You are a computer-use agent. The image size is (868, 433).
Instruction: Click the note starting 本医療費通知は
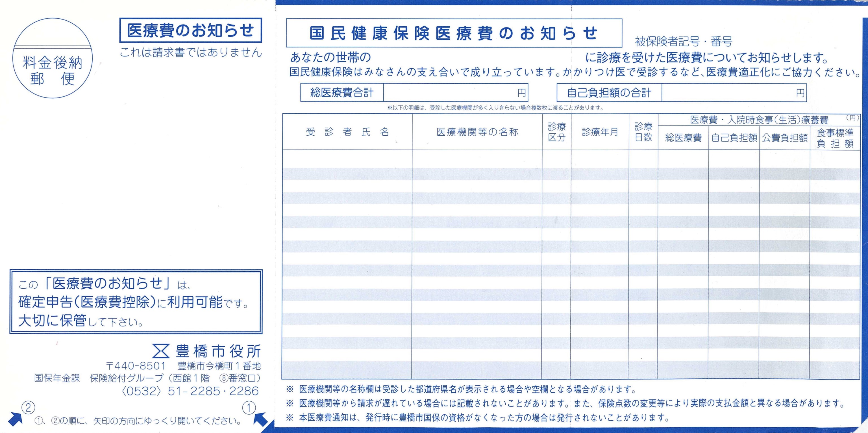(x=478, y=417)
